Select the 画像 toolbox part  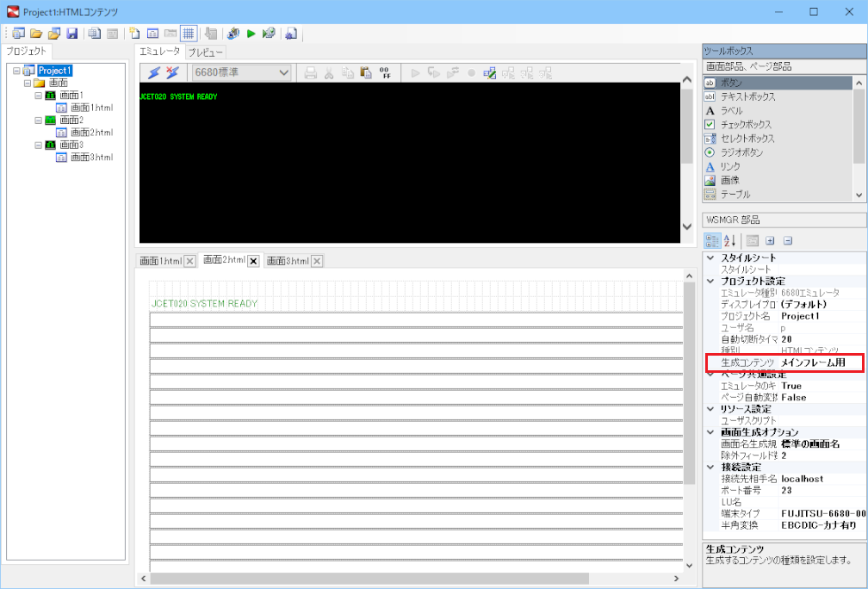778,180
